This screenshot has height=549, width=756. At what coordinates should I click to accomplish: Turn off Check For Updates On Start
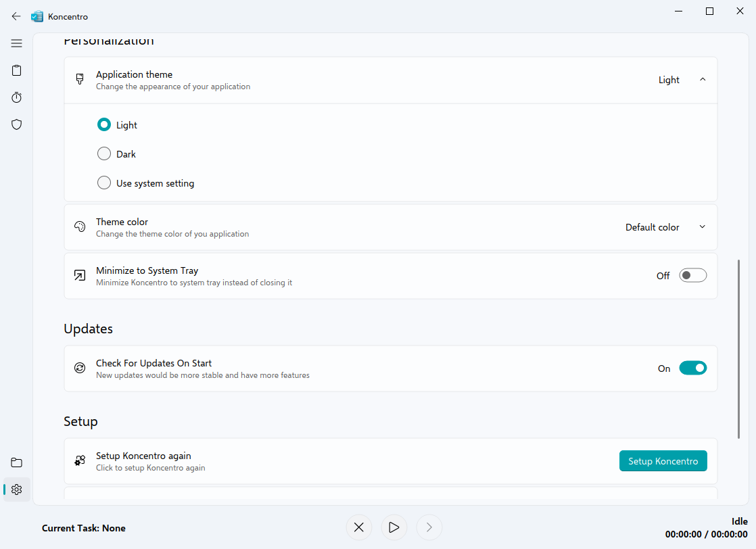692,368
